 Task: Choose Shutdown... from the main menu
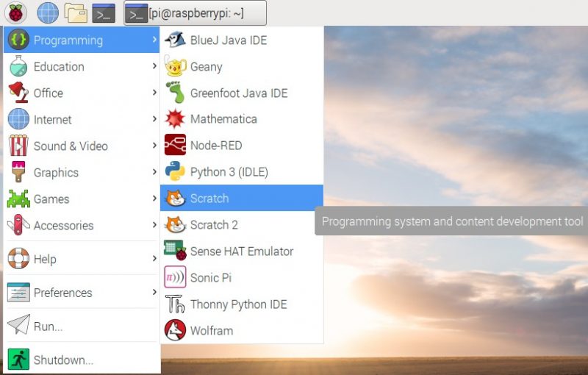click(63, 360)
